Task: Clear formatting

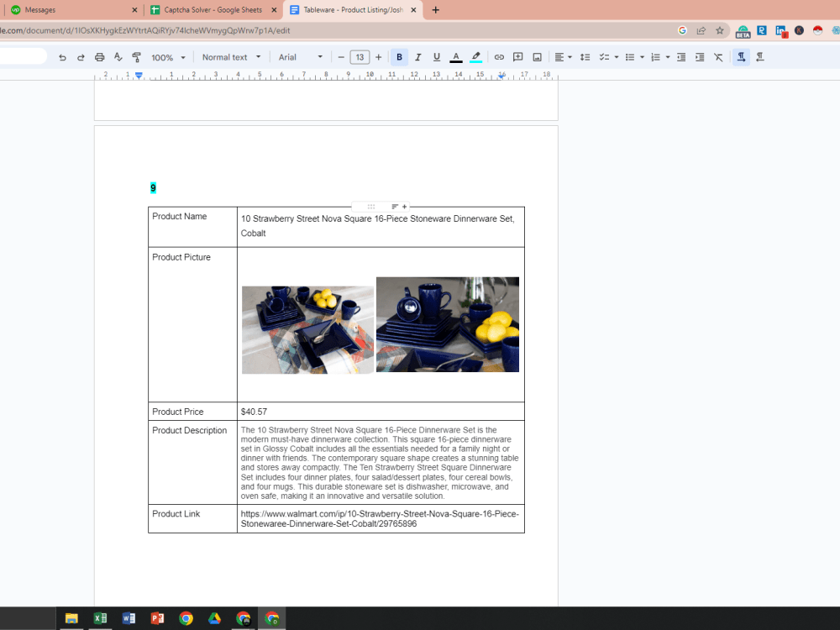Action: click(x=718, y=57)
